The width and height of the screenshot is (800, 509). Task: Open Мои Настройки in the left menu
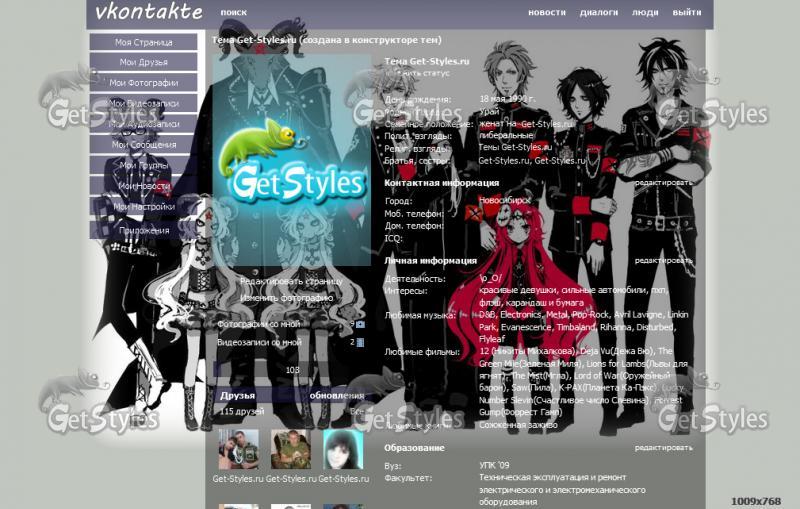143,206
